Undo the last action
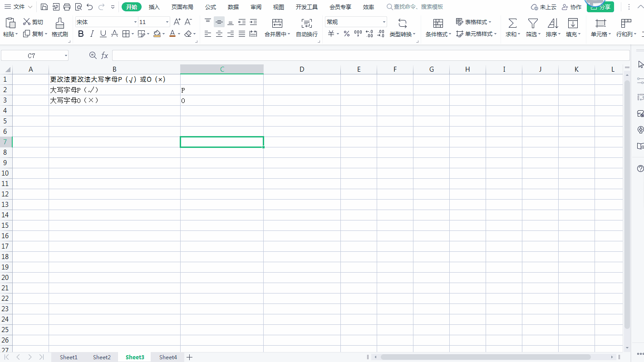This screenshot has height=362, width=644. [90, 7]
